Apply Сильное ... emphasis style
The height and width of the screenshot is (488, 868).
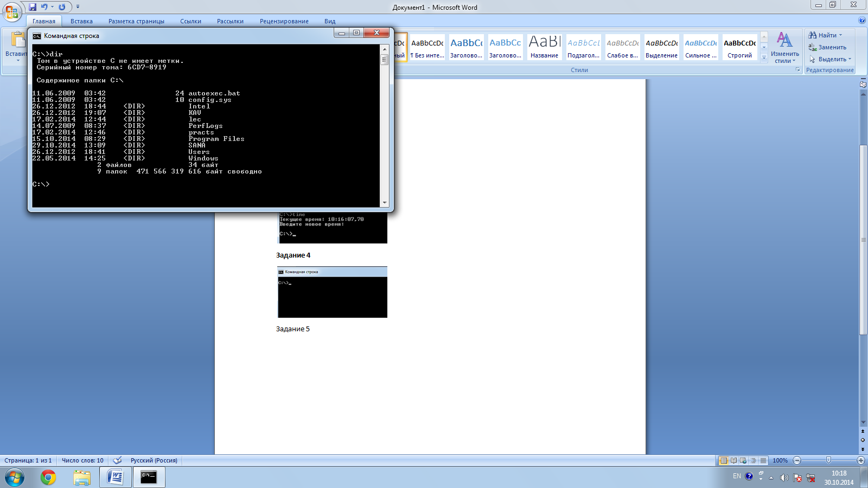pyautogui.click(x=700, y=47)
